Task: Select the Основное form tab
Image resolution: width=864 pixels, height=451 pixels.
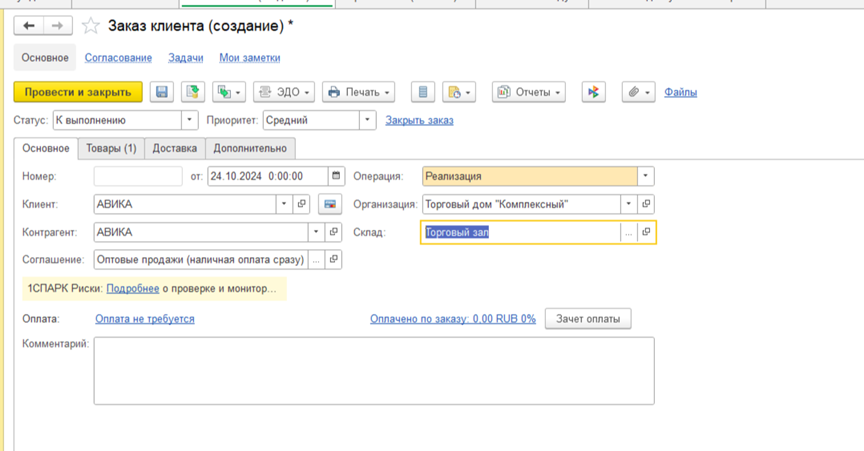Action: [46, 148]
